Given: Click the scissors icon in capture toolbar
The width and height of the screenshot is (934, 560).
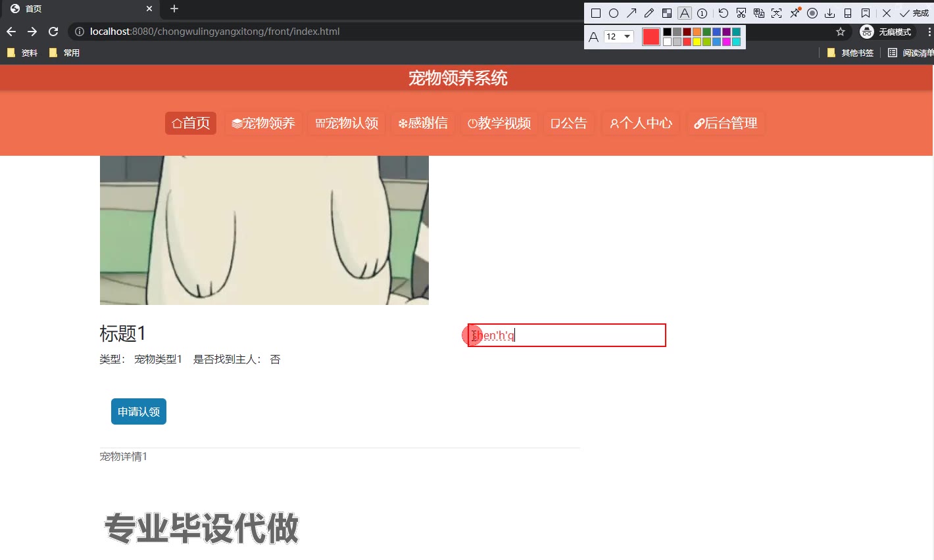Looking at the screenshot, I should pyautogui.click(x=741, y=13).
